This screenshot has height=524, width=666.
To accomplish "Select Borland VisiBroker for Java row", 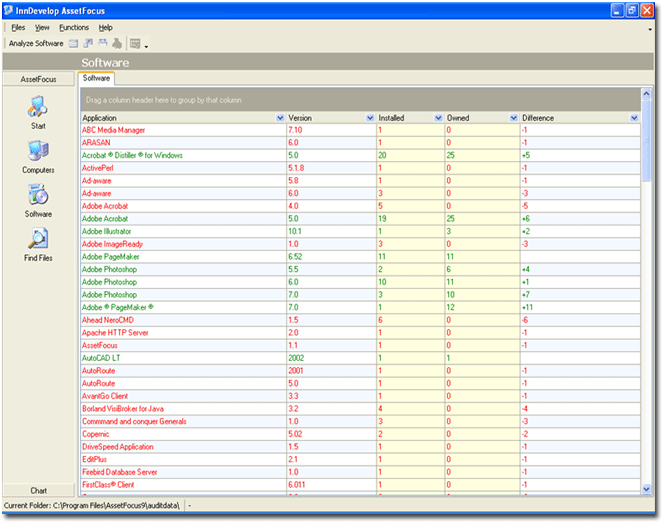I will [361, 409].
